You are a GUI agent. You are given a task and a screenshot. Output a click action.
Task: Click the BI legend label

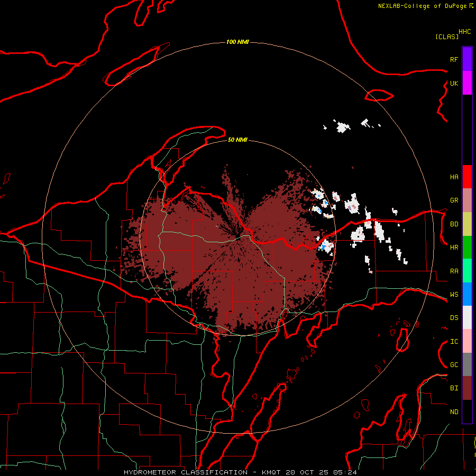(454, 388)
